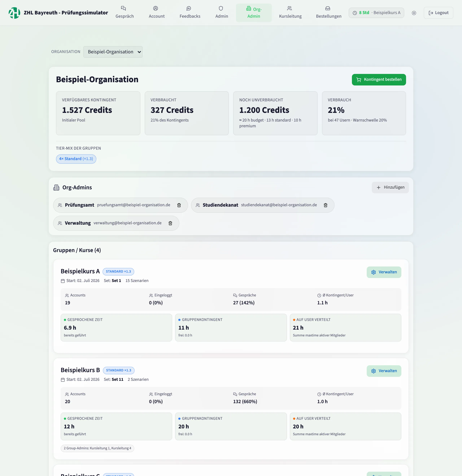Image resolution: width=462 pixels, height=476 pixels.
Task: Click Gespräche chat icon in Beispielkurs A
Action: tap(235, 295)
